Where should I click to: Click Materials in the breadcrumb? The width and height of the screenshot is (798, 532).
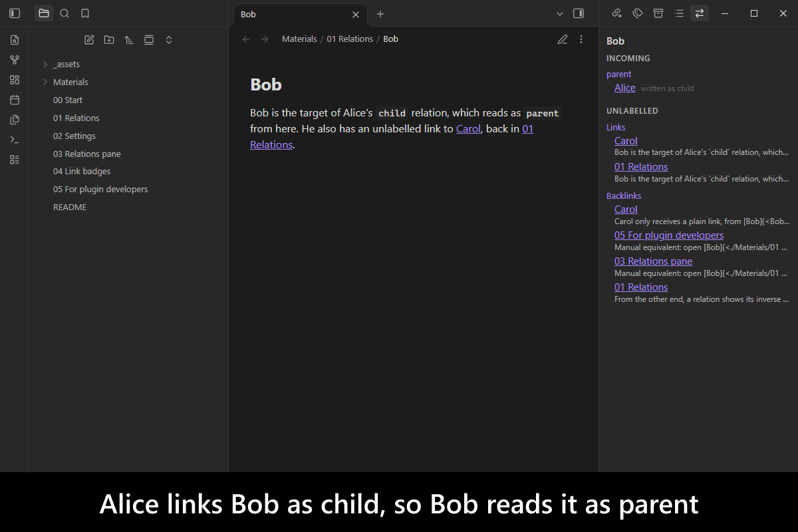[299, 39]
